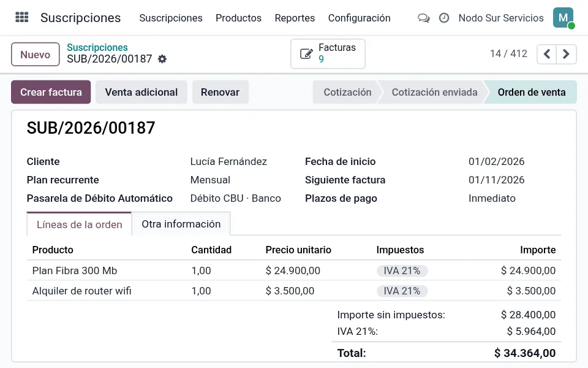Click quantity 1,00 of Alquiler de router row
This screenshot has height=368, width=588.
pos(201,291)
